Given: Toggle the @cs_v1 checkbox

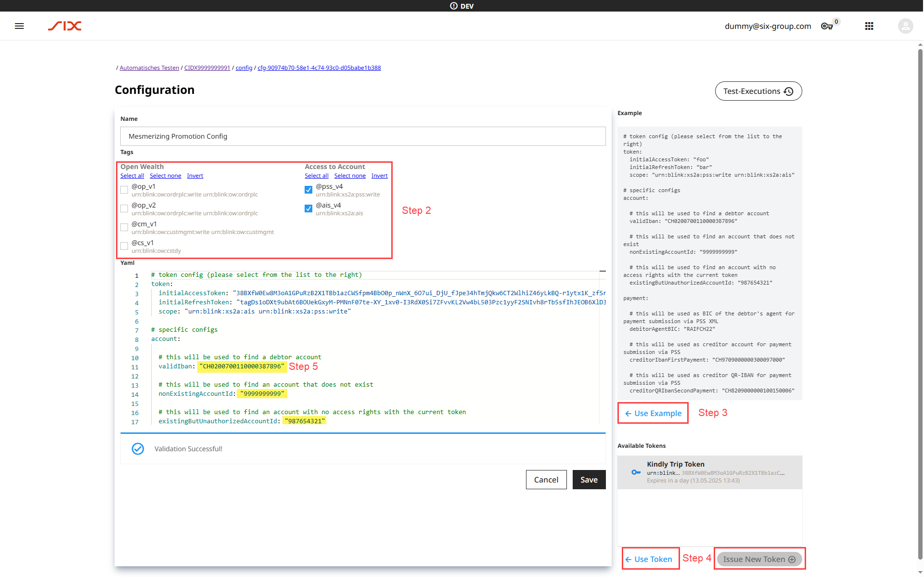Looking at the screenshot, I should [124, 246].
